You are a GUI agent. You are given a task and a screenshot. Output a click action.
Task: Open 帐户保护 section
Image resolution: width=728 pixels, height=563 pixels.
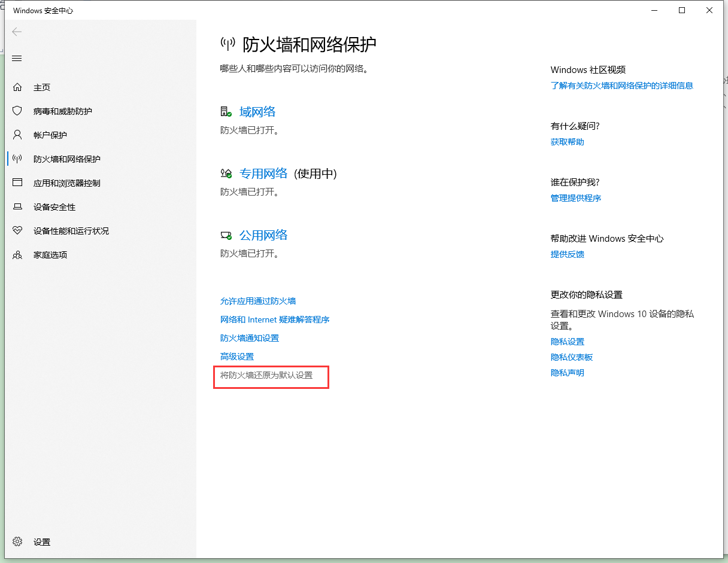point(50,135)
